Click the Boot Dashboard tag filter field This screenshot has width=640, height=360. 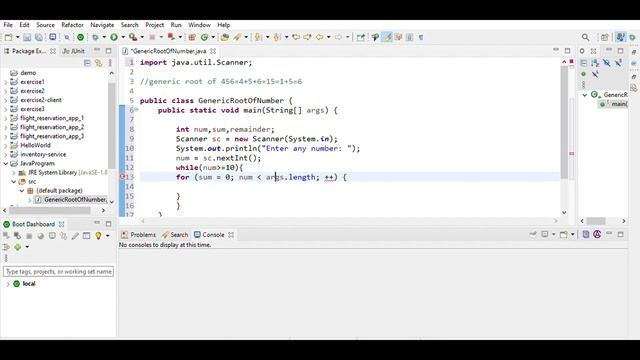click(58, 271)
